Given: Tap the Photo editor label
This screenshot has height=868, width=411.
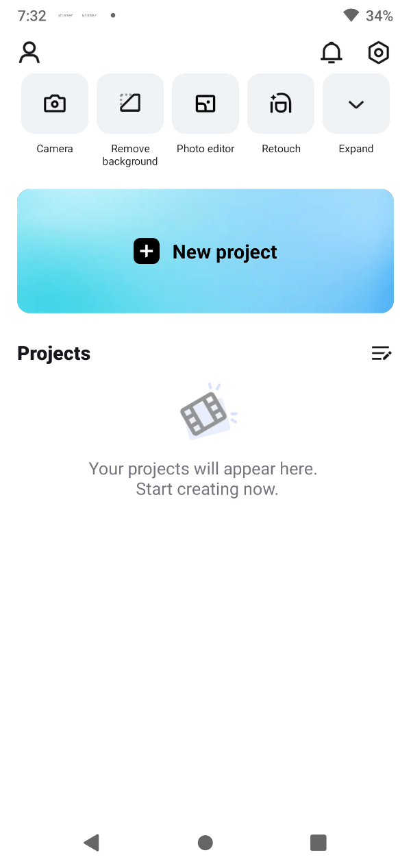Looking at the screenshot, I should point(206,149).
